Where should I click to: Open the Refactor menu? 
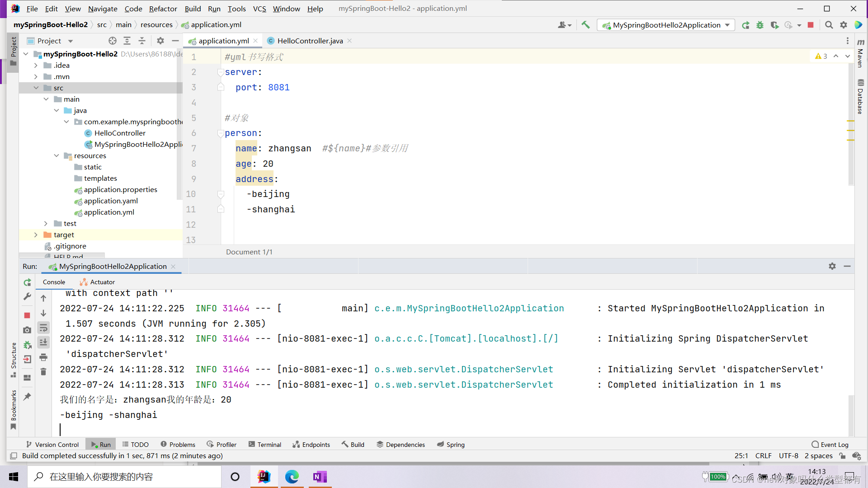[163, 9]
